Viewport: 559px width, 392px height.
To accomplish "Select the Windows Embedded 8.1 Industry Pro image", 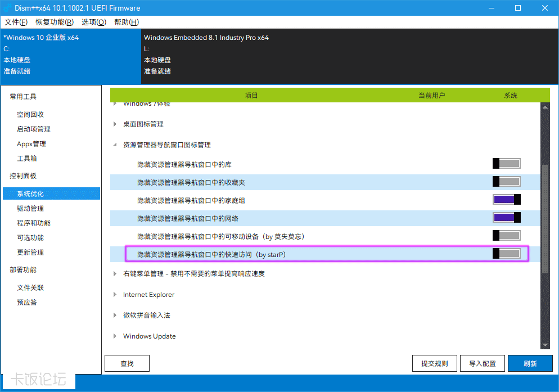I will 206,38.
